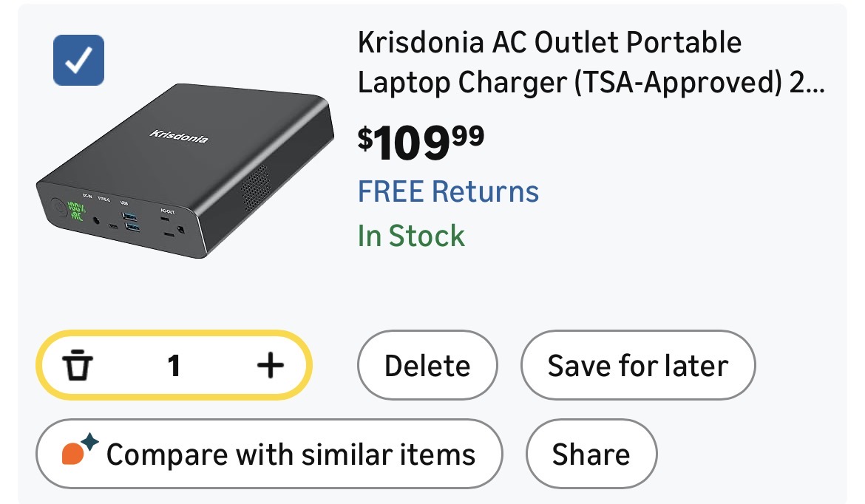Open Compare with similar items
The height and width of the screenshot is (504, 865).
[x=269, y=454]
